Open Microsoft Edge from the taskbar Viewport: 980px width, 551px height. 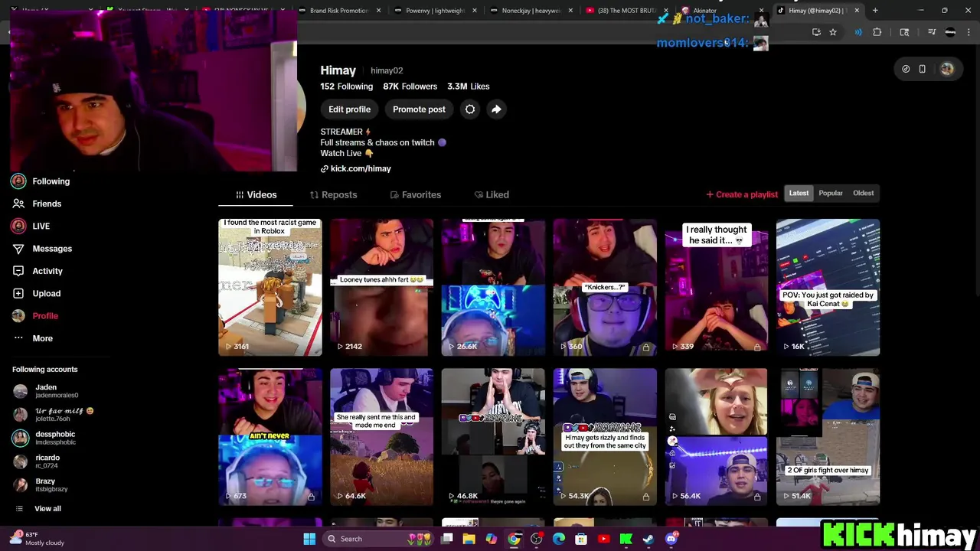[559, 539]
